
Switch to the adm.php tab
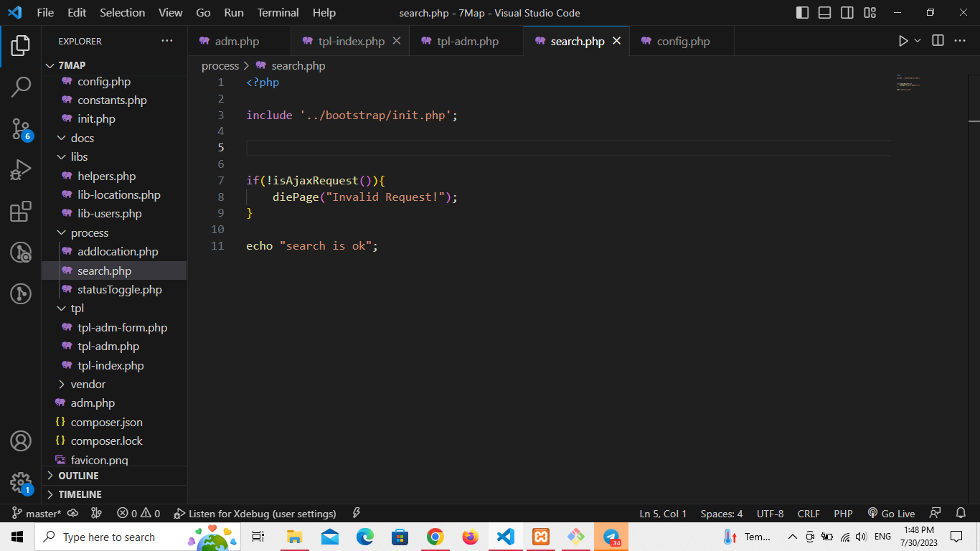(x=237, y=41)
